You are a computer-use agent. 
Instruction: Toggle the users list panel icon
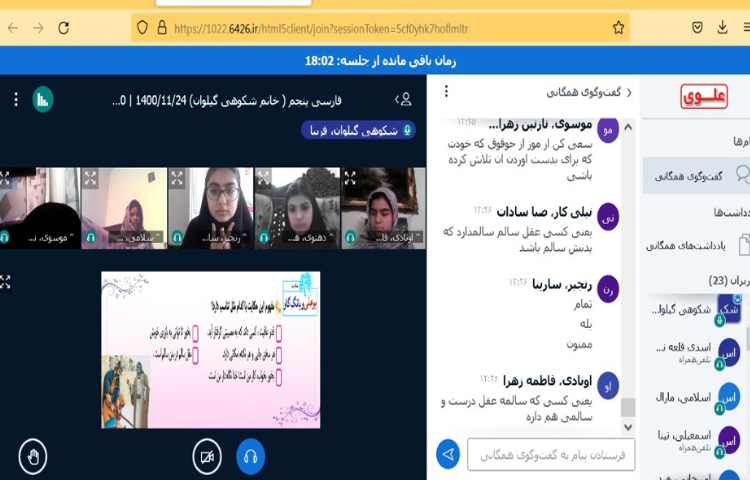(403, 99)
